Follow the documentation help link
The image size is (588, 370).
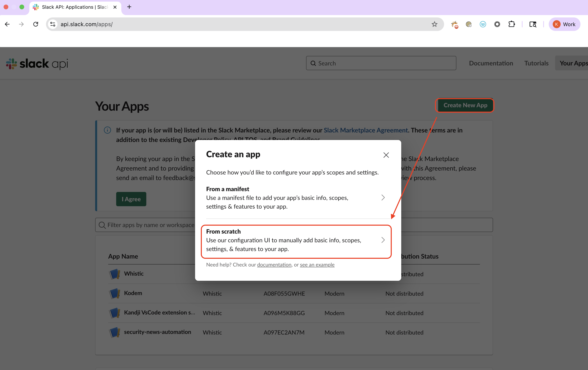click(x=274, y=265)
